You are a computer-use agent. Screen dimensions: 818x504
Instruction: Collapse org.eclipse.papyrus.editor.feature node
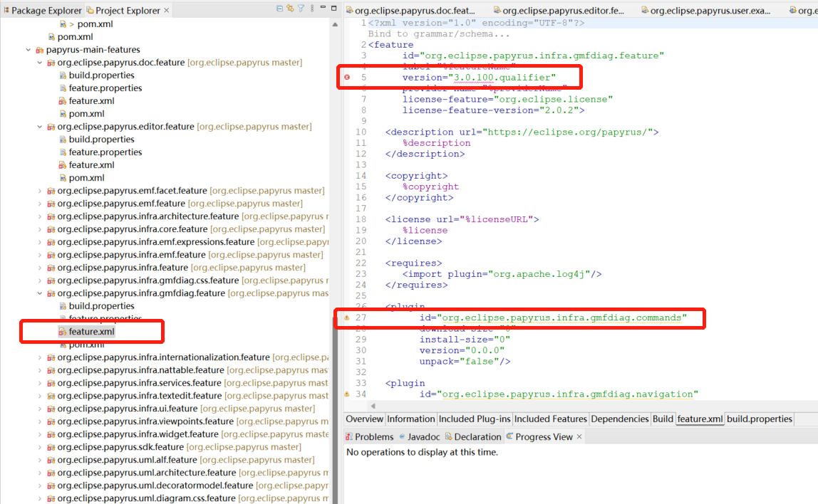click(40, 127)
